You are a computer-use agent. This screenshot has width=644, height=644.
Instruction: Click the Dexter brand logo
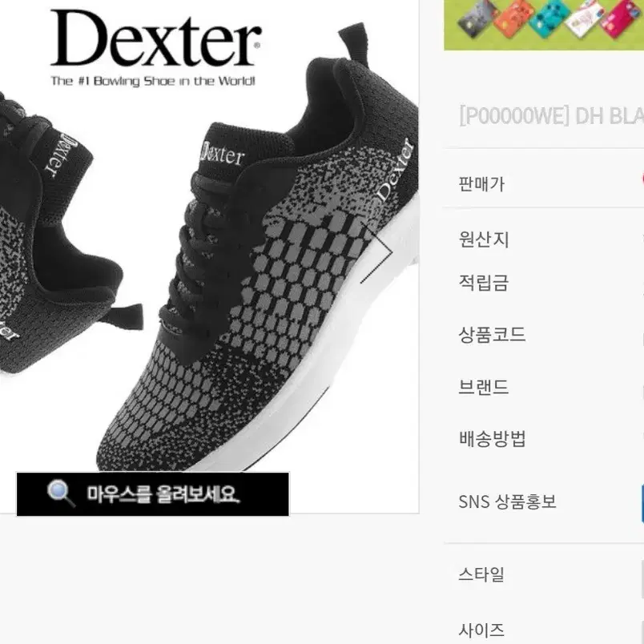point(155,47)
